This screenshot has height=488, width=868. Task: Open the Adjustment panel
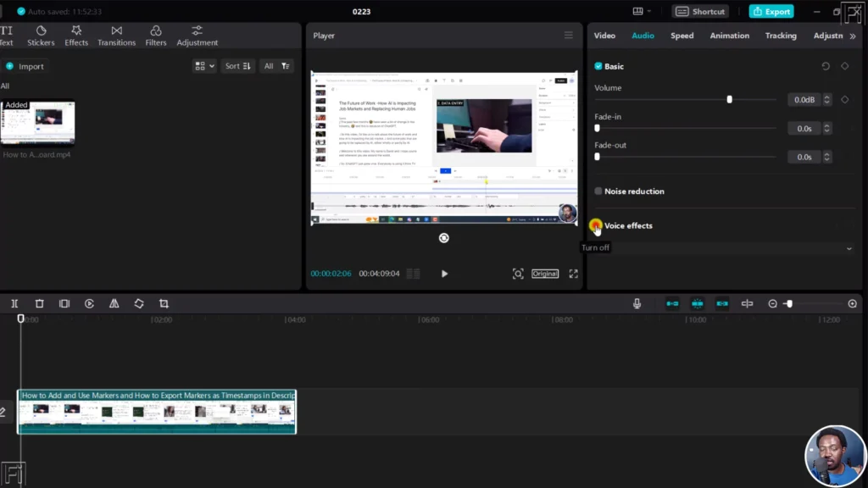197,36
